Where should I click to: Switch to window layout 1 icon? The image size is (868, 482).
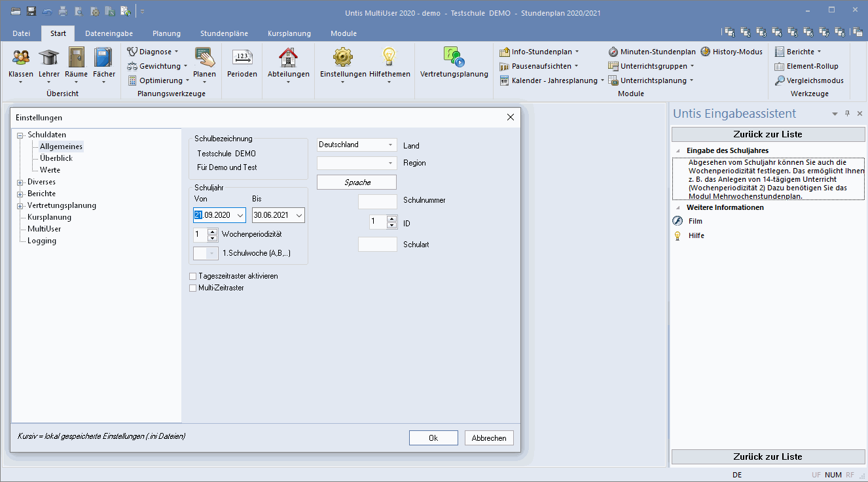click(729, 32)
